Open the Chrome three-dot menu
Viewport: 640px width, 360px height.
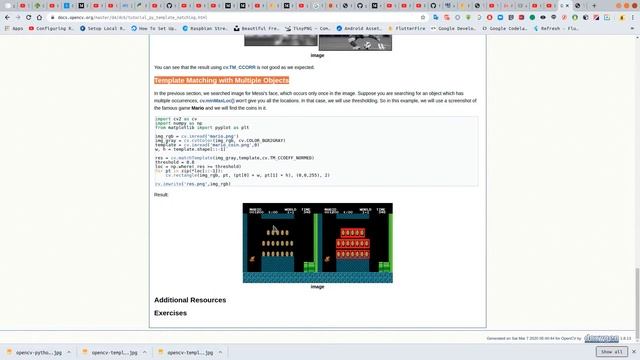coord(633,18)
